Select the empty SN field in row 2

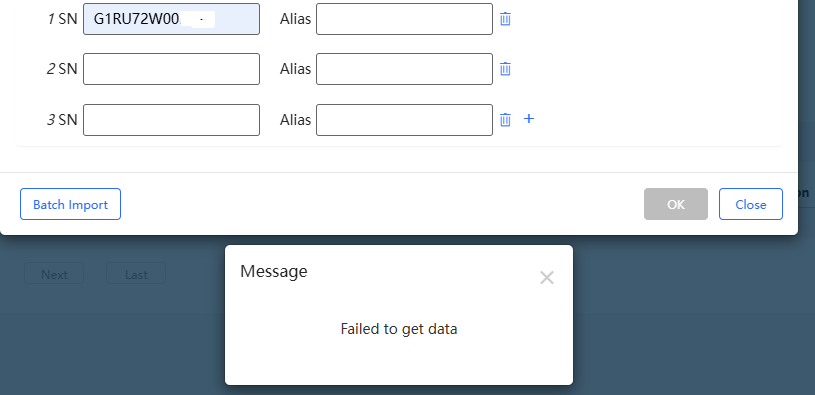point(172,69)
